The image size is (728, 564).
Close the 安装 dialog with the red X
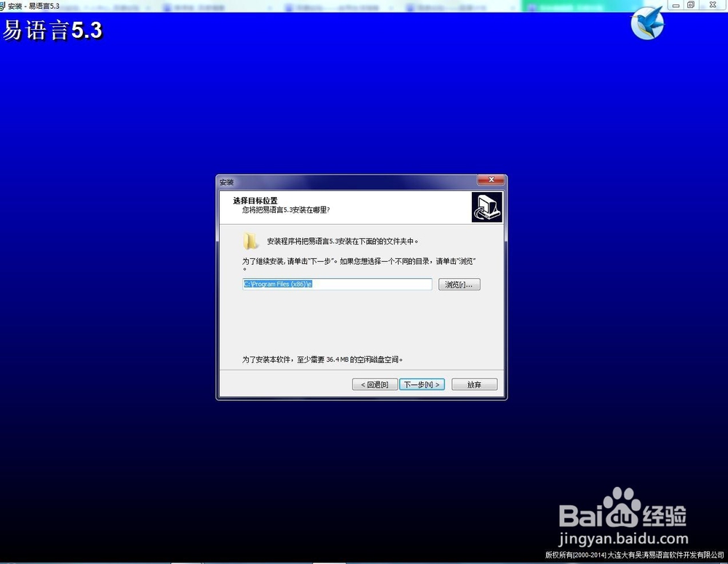pos(491,180)
